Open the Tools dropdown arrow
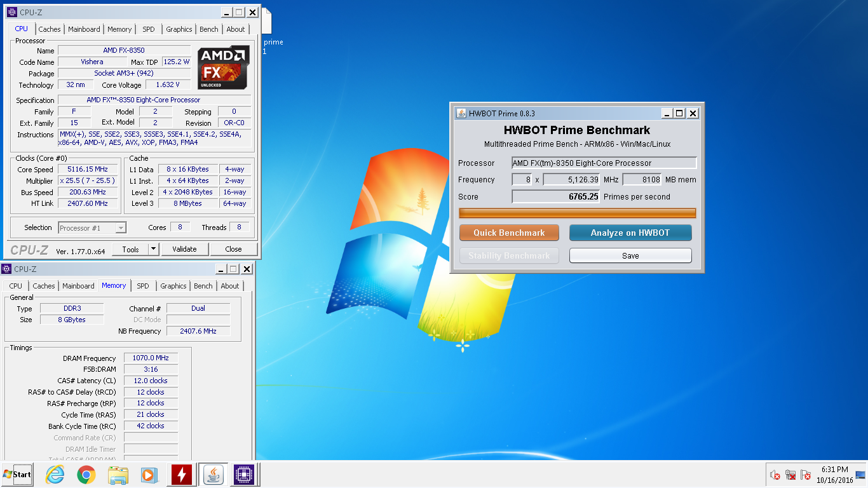 tap(153, 249)
